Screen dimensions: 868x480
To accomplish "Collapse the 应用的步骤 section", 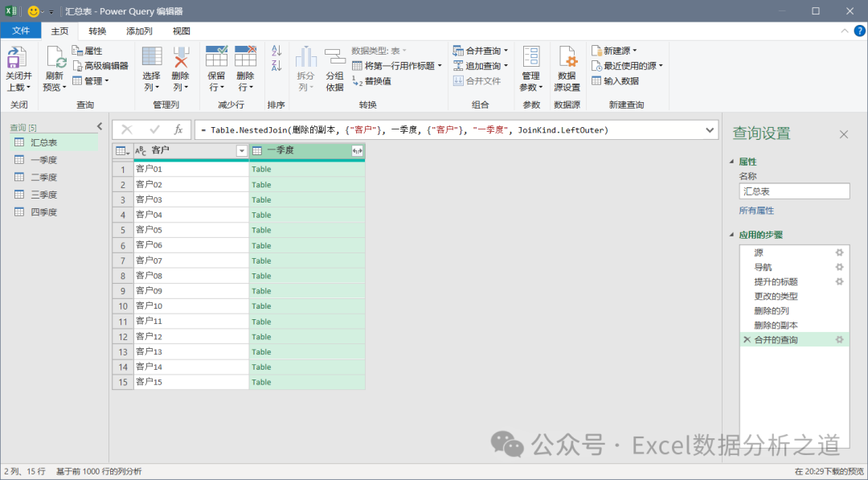I will pos(732,235).
